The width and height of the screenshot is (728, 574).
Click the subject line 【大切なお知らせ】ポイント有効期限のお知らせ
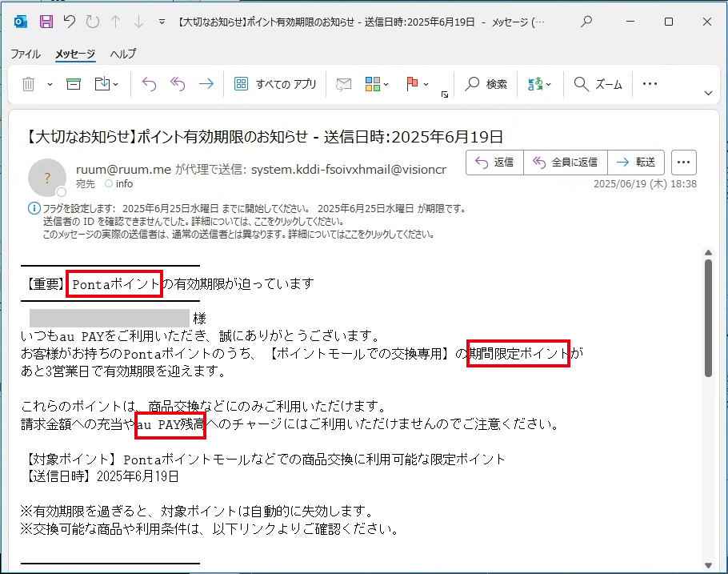tap(264, 137)
